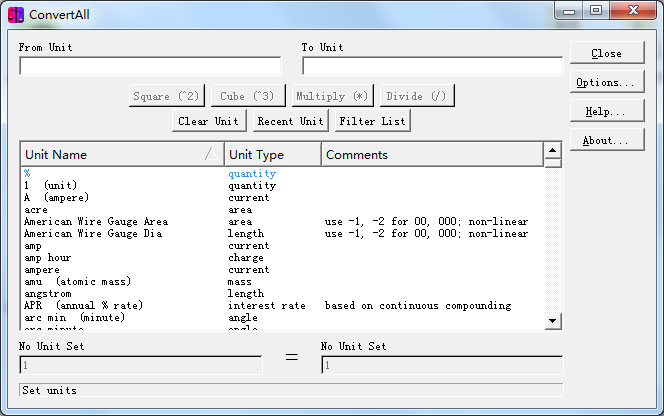Click the Square (^2) button
This screenshot has height=416, width=664.
[x=166, y=96]
